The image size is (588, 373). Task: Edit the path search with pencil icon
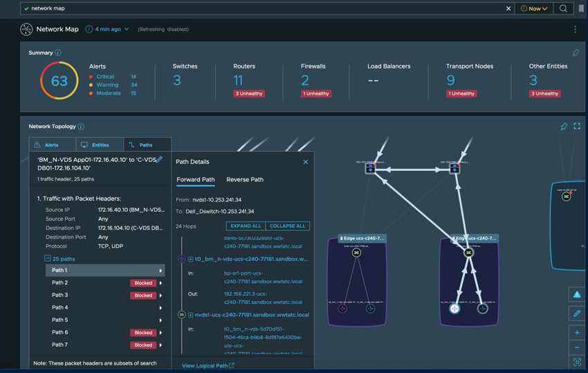point(160,160)
